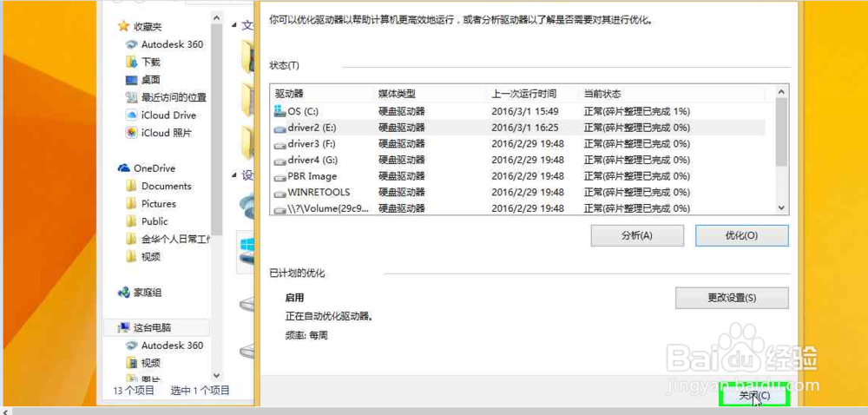The height and width of the screenshot is (415, 868).
Task: Click the 收藏夹 star icon in Explorer
Action: 123,27
